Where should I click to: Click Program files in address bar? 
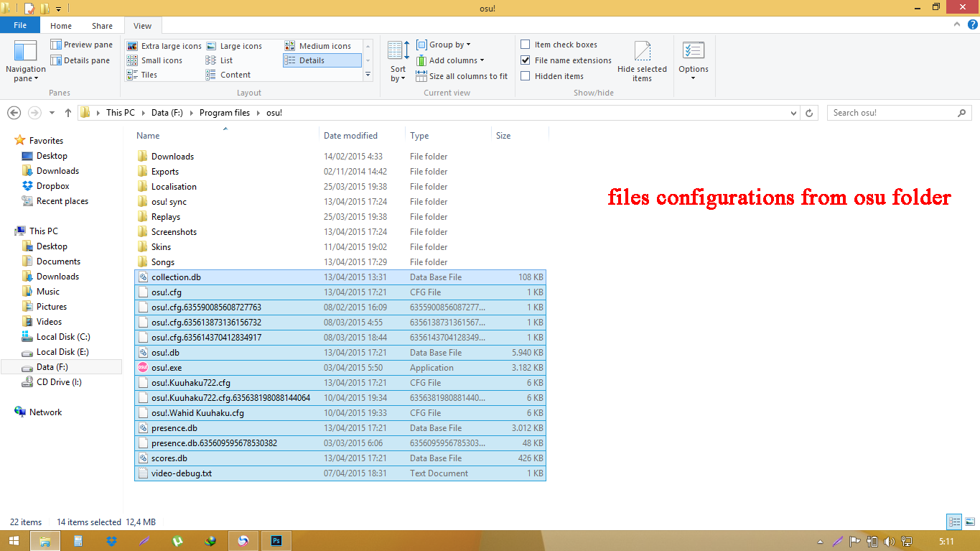point(225,113)
